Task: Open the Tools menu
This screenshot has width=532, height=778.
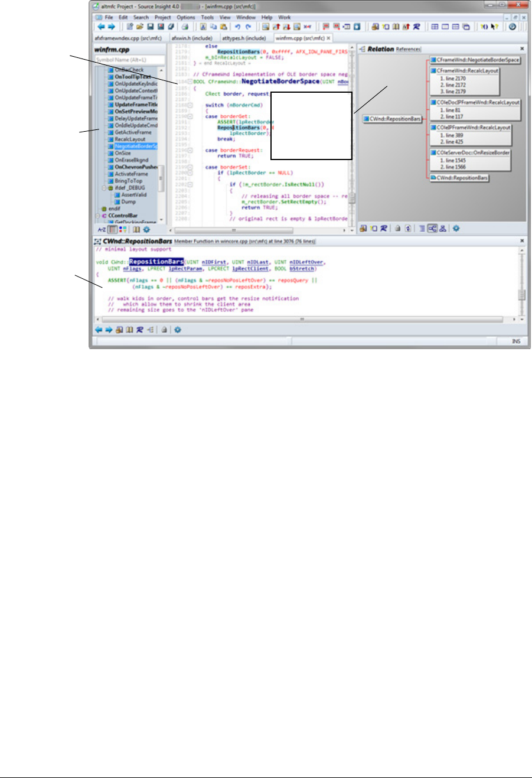Action: tap(207, 17)
